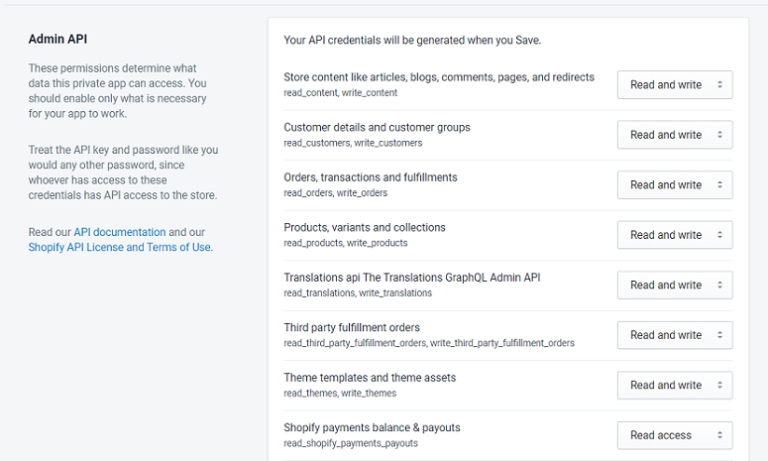The width and height of the screenshot is (768, 461).
Task: Open the Customer details access dropdown
Action: [674, 135]
